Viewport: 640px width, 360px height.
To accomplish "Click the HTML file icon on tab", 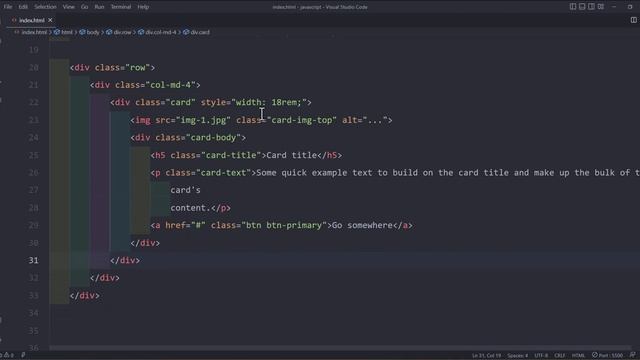I will pos(14,20).
